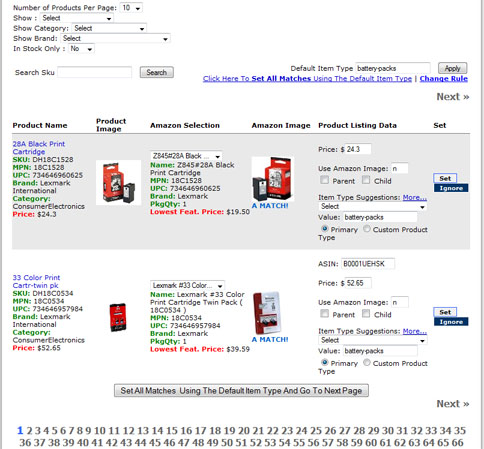This screenshot has height=449, width=484.
Task: Expand Item Type Suggestions Select for 28A
Action: (x=373, y=207)
